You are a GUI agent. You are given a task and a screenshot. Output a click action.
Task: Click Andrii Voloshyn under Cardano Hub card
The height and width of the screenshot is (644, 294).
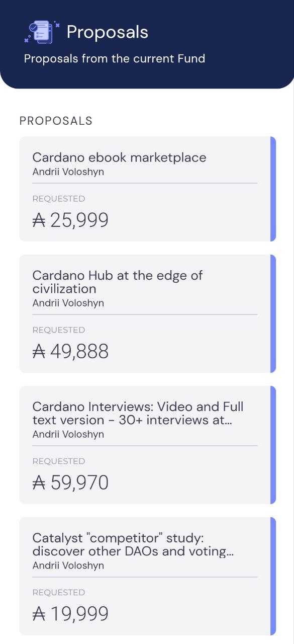pos(68,303)
